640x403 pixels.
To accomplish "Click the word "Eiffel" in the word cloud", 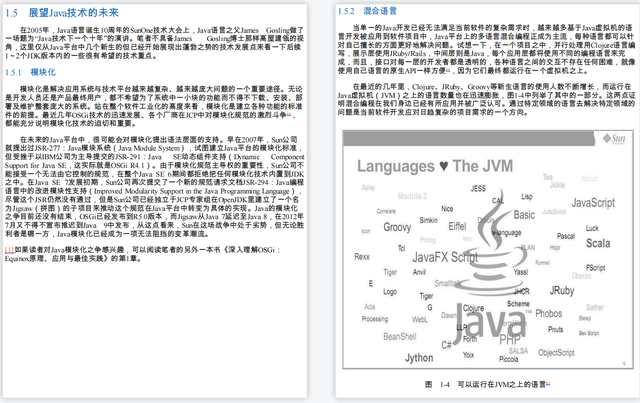I will (x=457, y=226).
